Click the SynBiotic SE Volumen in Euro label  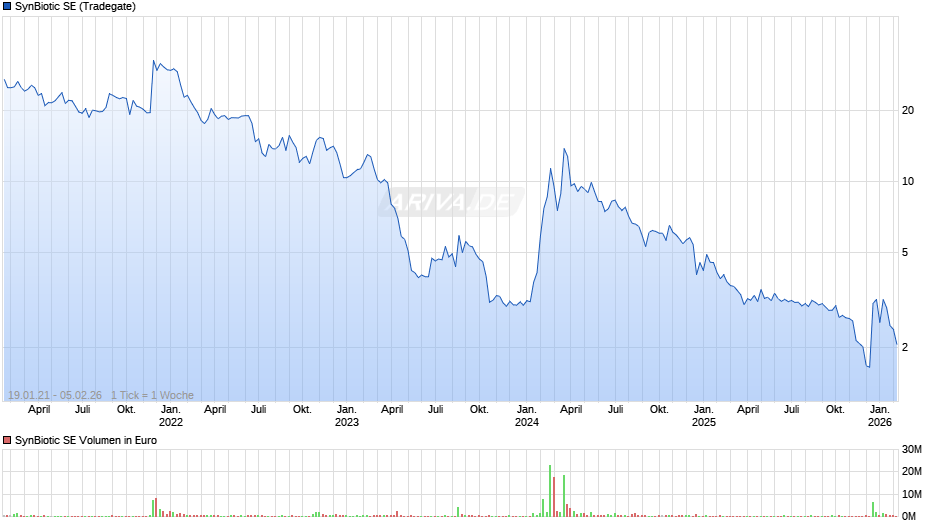coord(86,440)
